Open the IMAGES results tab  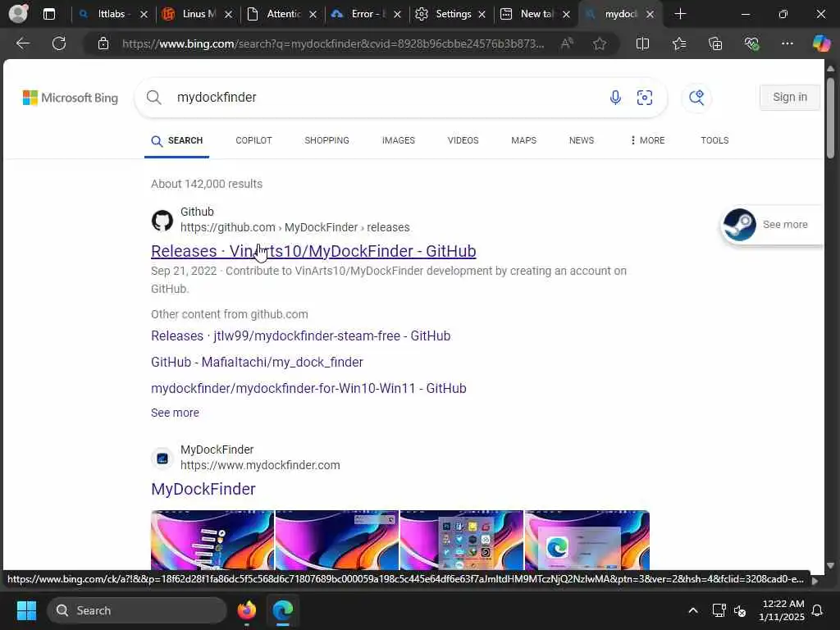[x=398, y=140]
